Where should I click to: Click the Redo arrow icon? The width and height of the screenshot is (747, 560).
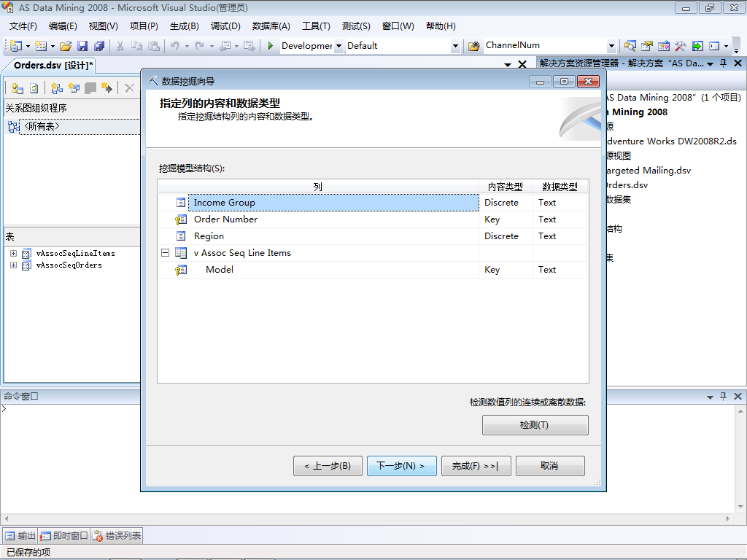point(200,46)
